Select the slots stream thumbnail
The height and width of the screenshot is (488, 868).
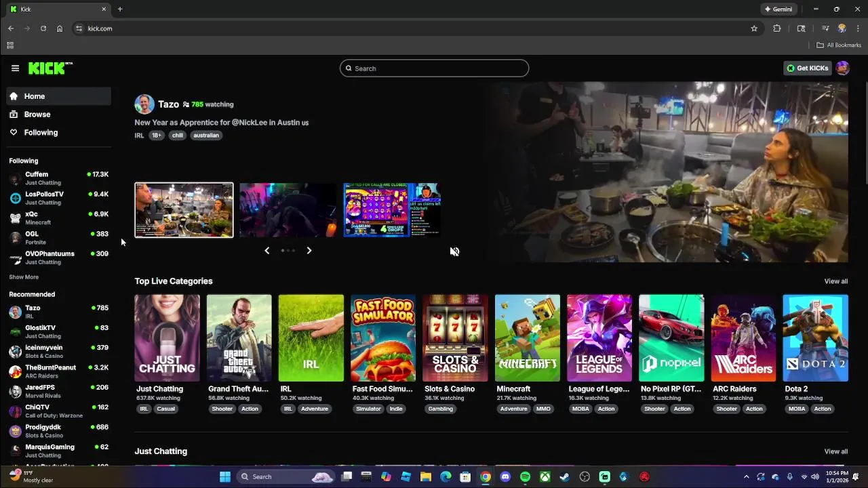pos(392,210)
